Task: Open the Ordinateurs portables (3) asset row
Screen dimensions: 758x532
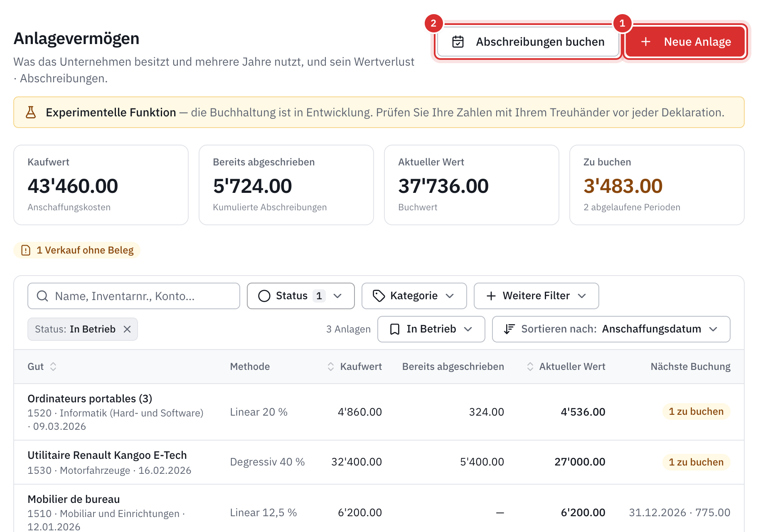Action: (379, 412)
